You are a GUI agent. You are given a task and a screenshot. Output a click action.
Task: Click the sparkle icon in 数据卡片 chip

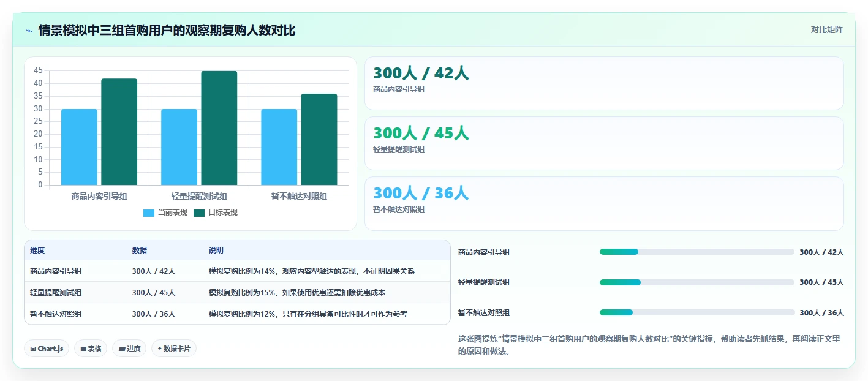[x=160, y=349]
